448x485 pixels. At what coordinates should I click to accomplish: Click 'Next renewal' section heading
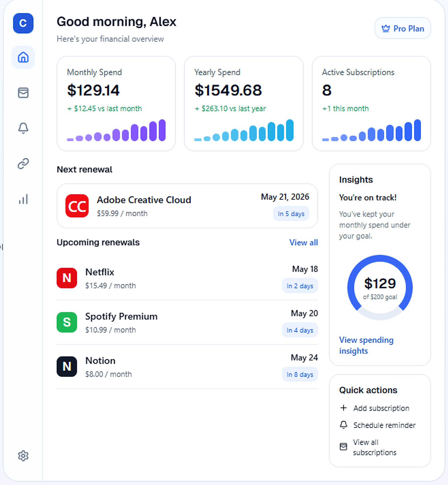click(x=84, y=170)
